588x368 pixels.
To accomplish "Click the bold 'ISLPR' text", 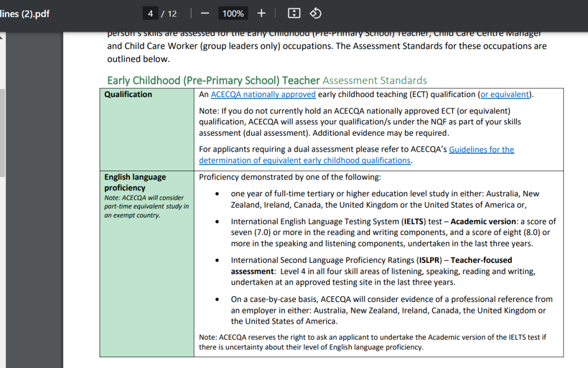I will tap(428, 260).
